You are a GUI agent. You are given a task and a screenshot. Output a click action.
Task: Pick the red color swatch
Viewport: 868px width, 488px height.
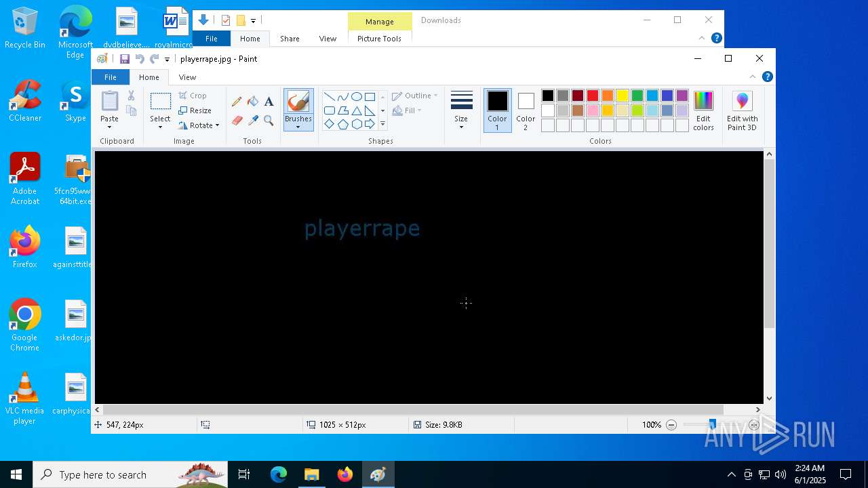(x=593, y=96)
